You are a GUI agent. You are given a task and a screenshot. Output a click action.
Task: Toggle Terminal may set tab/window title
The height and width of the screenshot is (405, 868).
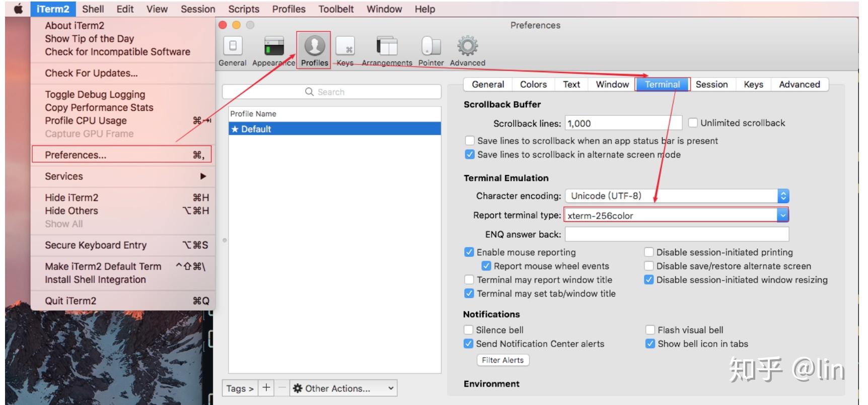(469, 293)
